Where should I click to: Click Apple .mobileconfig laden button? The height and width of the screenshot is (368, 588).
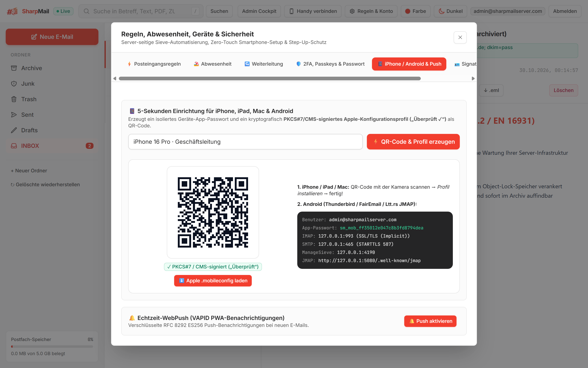pyautogui.click(x=213, y=281)
